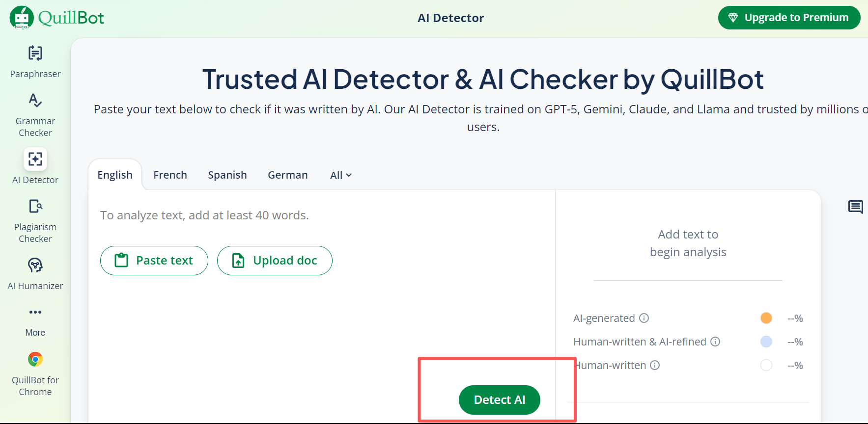Click the "Add text to begin analysis" message
The width and height of the screenshot is (868, 424).
pos(688,243)
